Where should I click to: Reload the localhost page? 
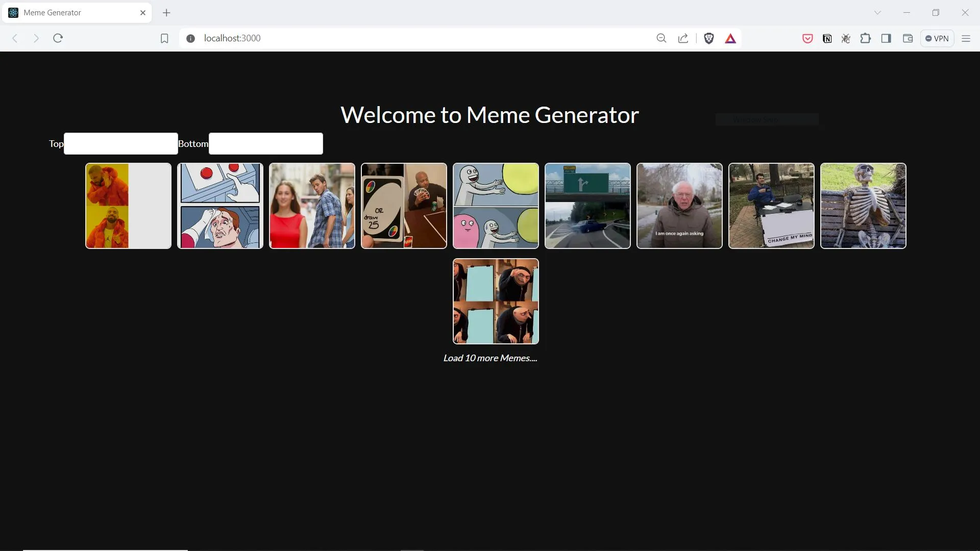pyautogui.click(x=58, y=38)
